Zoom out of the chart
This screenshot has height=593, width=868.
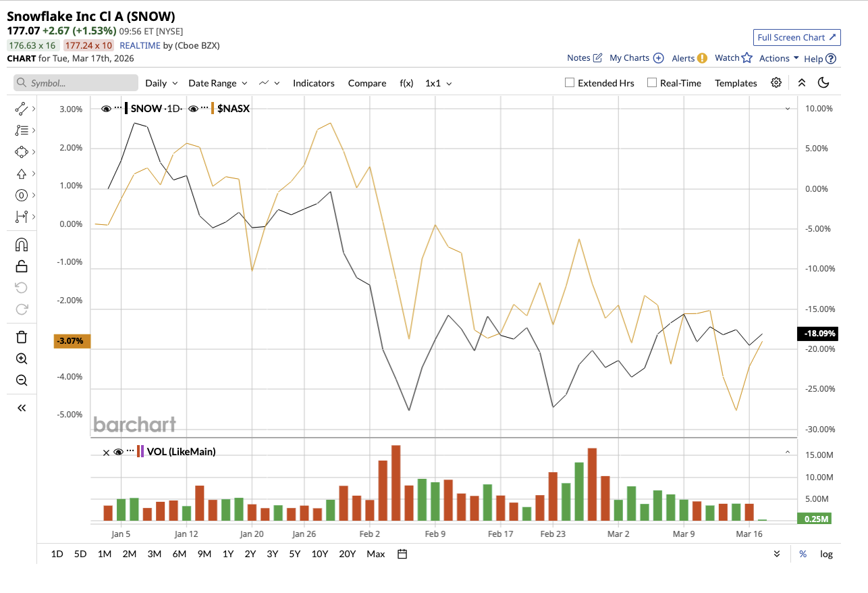point(21,380)
